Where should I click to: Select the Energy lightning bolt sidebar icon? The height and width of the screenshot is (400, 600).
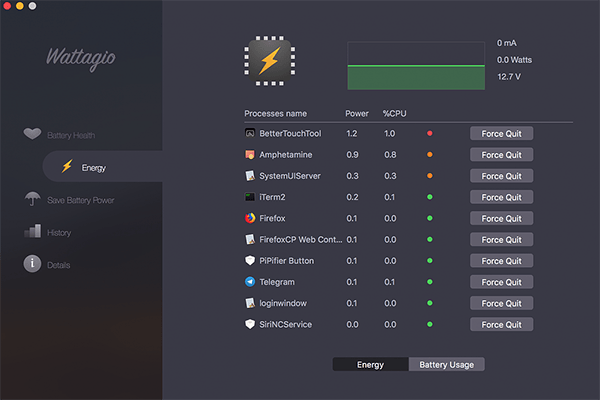[67, 167]
